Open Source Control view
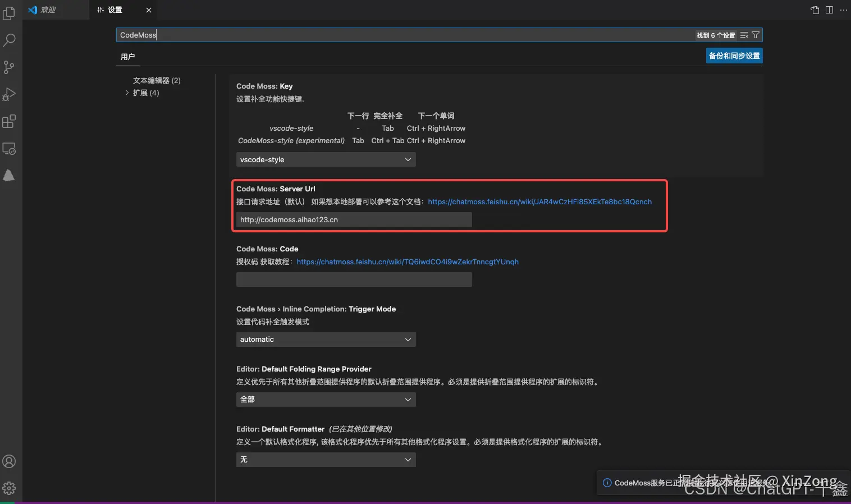Screen dimensions: 851x504 (x=9, y=67)
